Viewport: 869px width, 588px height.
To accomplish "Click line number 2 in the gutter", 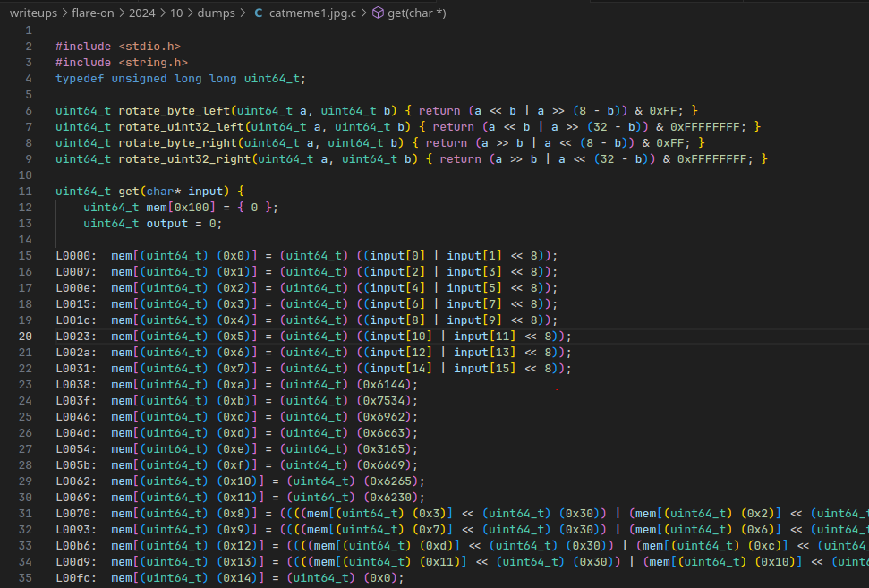I will (x=29, y=46).
